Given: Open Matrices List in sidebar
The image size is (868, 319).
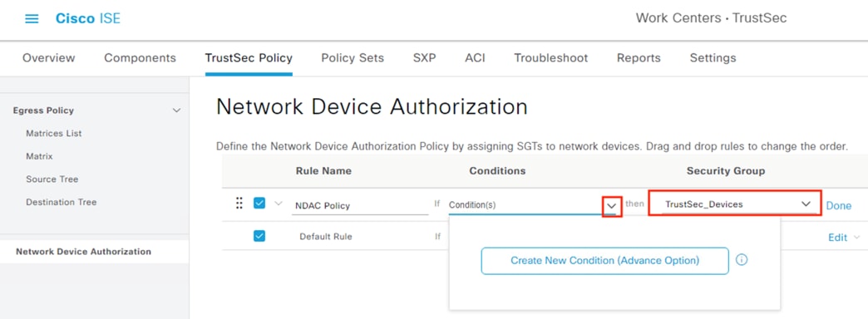Looking at the screenshot, I should [x=54, y=133].
